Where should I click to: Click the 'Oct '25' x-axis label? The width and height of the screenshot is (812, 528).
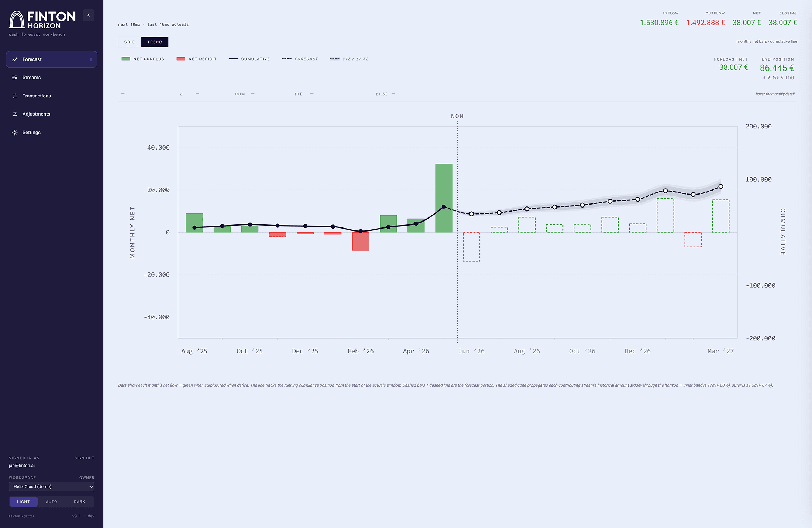pyautogui.click(x=250, y=351)
